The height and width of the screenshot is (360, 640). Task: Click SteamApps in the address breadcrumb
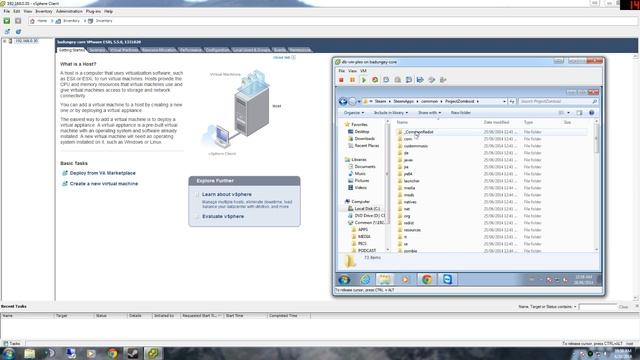(x=404, y=101)
